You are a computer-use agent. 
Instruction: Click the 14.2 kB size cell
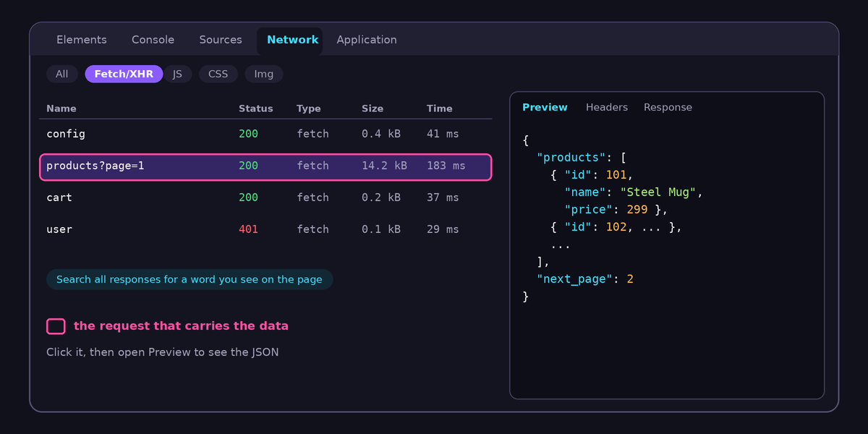click(384, 166)
